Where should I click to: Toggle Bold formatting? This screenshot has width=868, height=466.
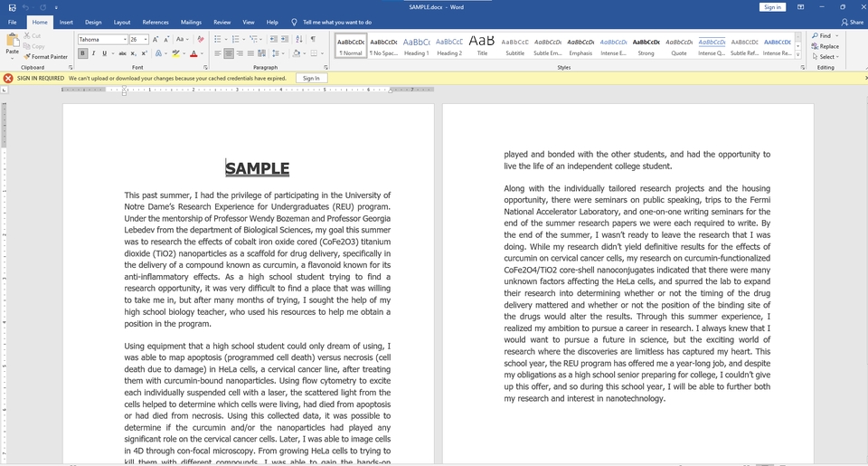pos(82,53)
